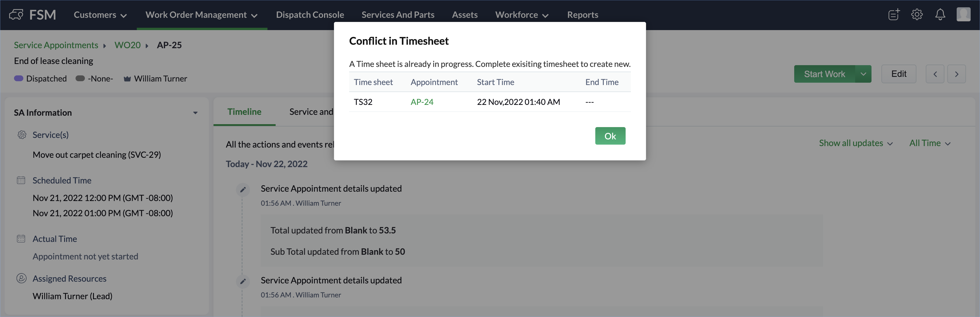
Task: Expand the Start Work dropdown arrow
Action: point(863,74)
